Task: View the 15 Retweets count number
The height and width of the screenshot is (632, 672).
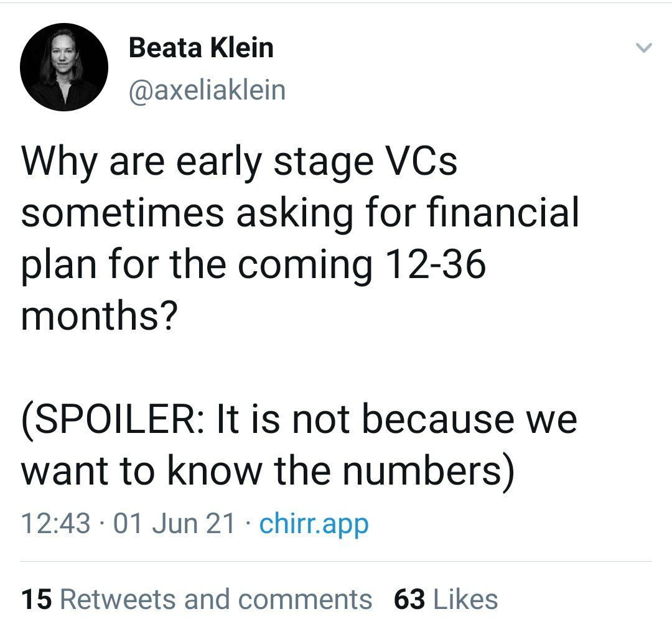Action: pos(37,598)
